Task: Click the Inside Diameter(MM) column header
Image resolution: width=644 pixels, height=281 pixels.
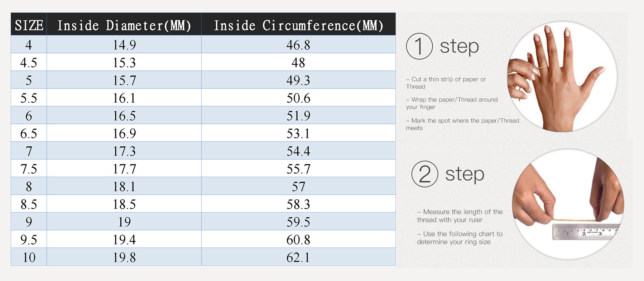Action: [124, 25]
